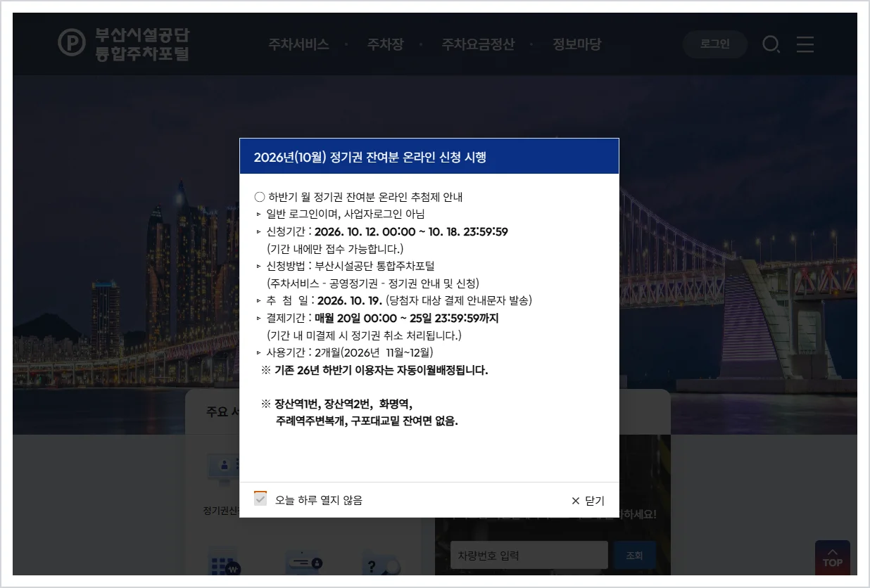
Task: Open the search magnifier icon
Action: [771, 45]
